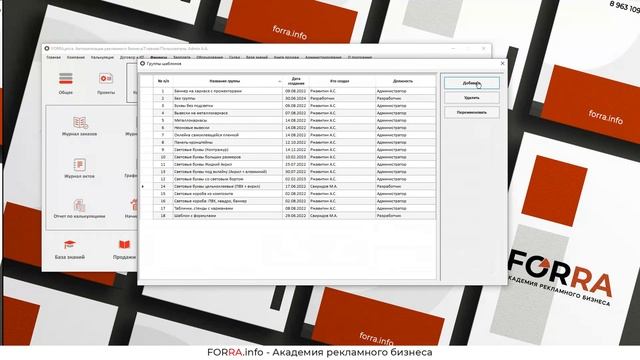Open the Калькуляция menu
640x360 pixels.
[102, 58]
